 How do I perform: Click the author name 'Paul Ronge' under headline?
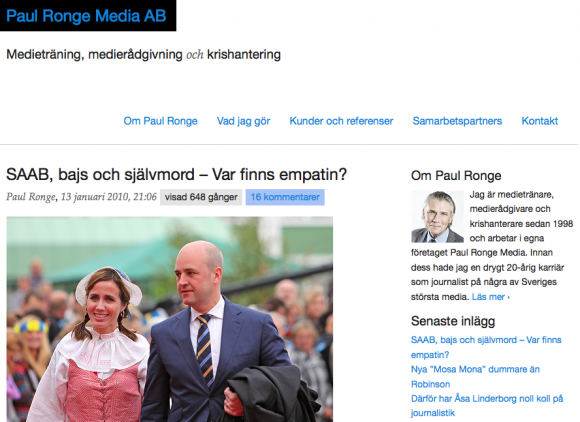point(31,197)
